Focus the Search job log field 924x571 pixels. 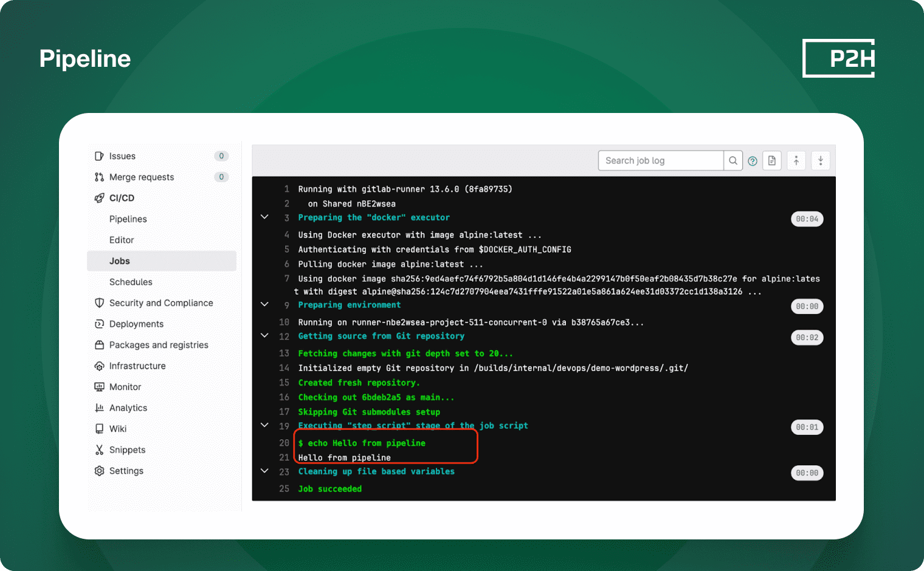661,160
